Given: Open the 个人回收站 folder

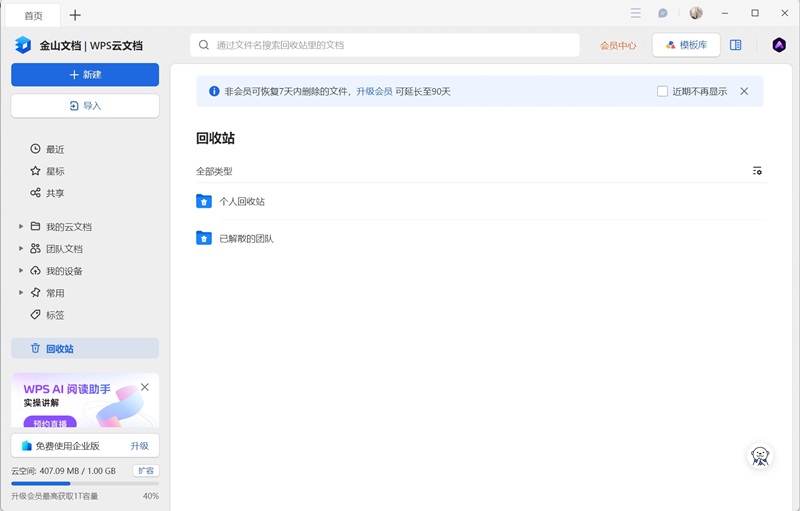Looking at the screenshot, I should click(x=241, y=201).
